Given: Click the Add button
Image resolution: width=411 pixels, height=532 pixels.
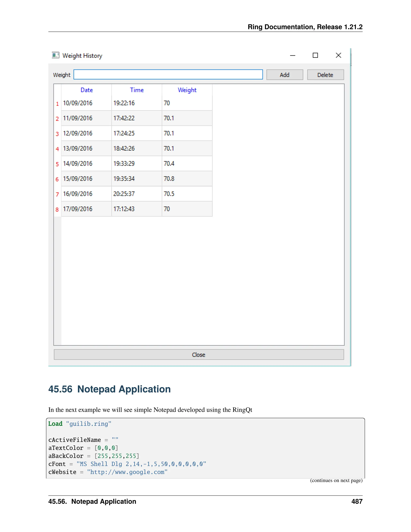Looking at the screenshot, I should (x=284, y=75).
